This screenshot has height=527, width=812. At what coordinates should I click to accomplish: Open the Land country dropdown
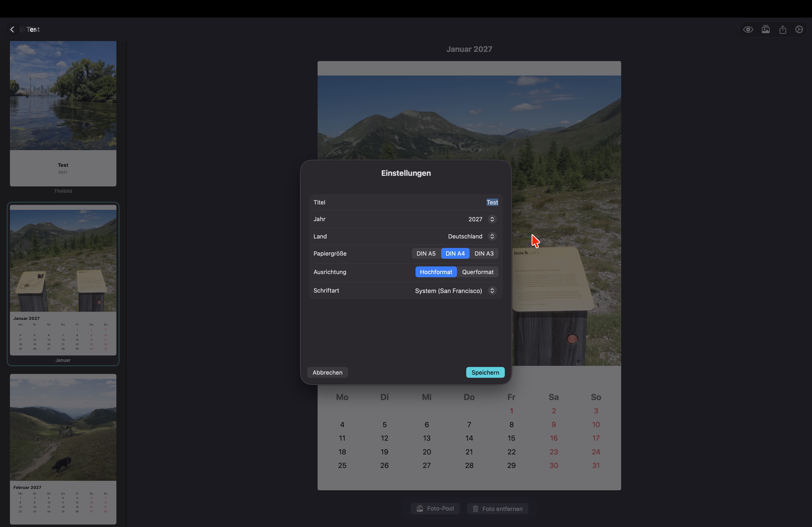pyautogui.click(x=492, y=236)
